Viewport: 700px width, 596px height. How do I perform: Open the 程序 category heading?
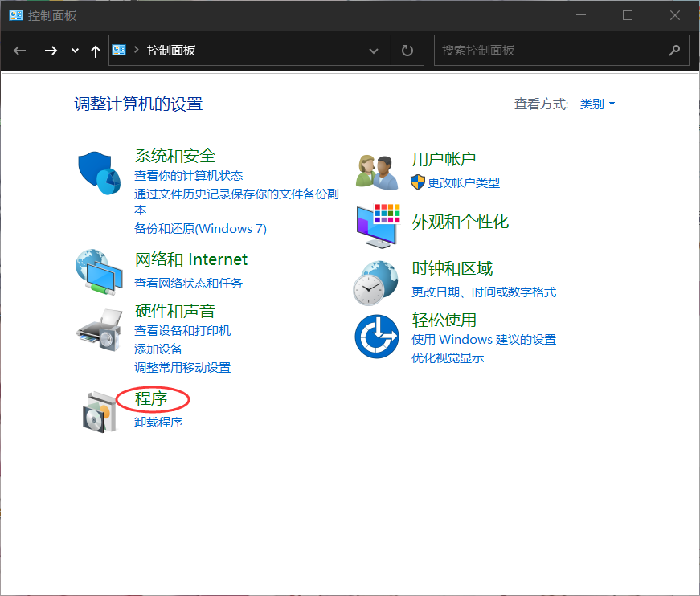pos(151,399)
